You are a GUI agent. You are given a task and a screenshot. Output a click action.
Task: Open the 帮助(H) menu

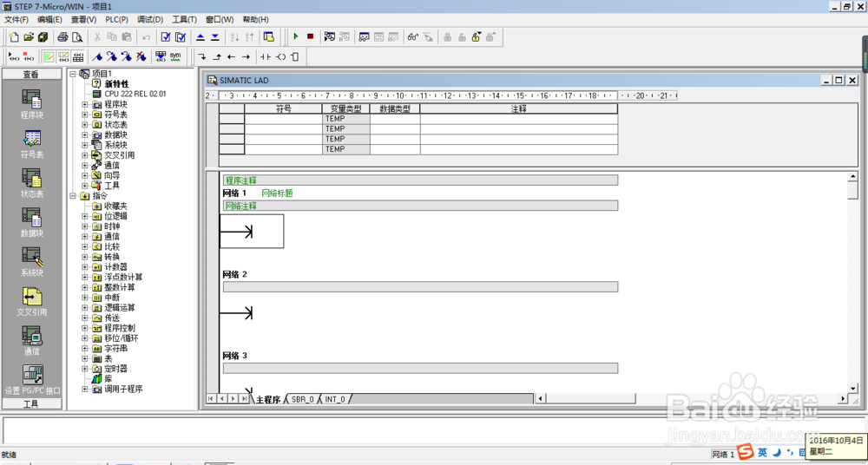tap(255, 19)
